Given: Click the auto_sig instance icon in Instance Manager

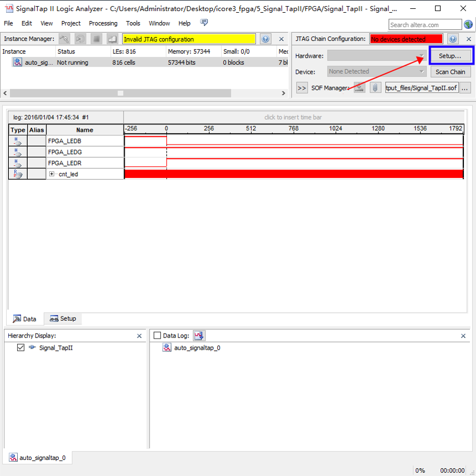Looking at the screenshot, I should (x=18, y=62).
